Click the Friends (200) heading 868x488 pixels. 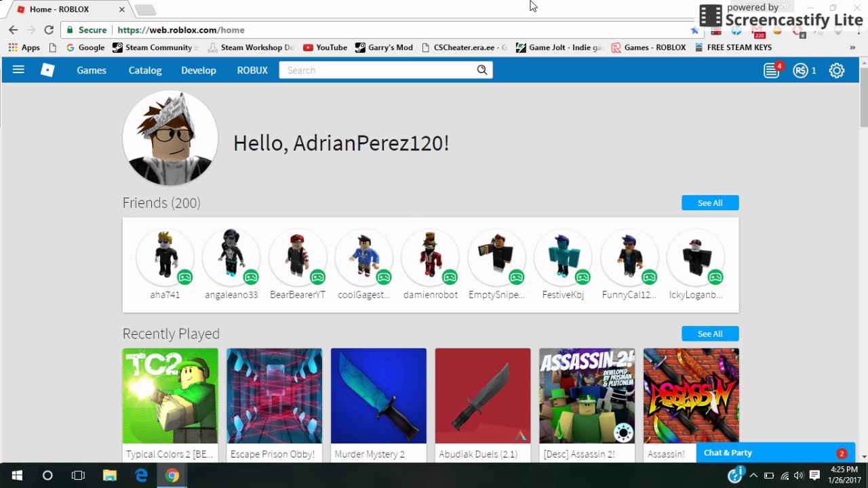tap(161, 203)
